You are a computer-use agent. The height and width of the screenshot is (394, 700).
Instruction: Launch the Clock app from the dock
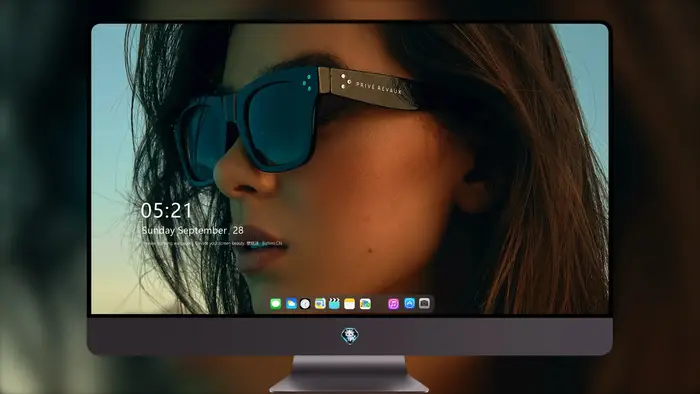click(x=305, y=304)
